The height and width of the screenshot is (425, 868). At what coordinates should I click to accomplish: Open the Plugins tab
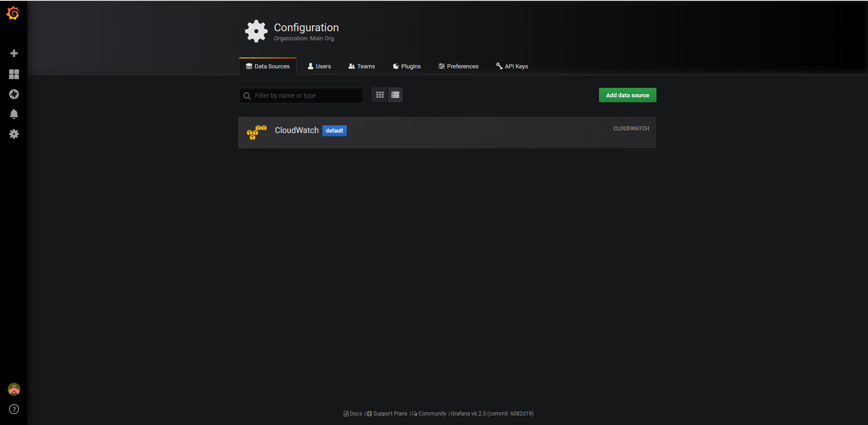click(407, 66)
